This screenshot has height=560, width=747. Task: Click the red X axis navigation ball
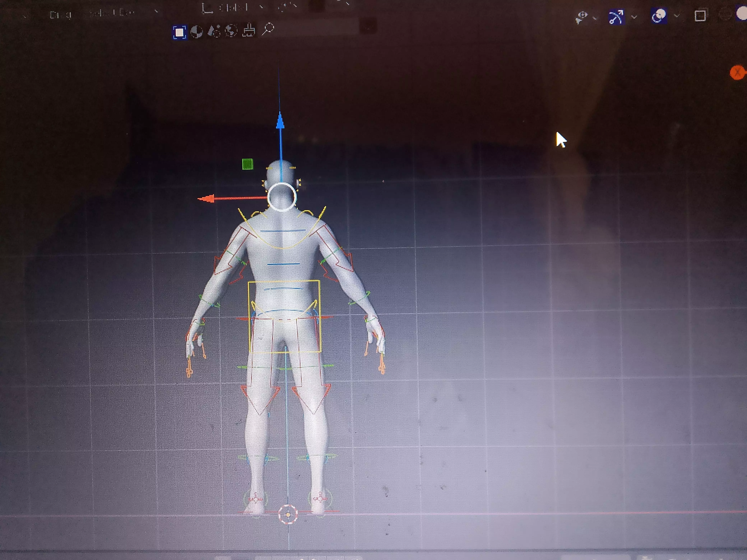click(x=737, y=73)
